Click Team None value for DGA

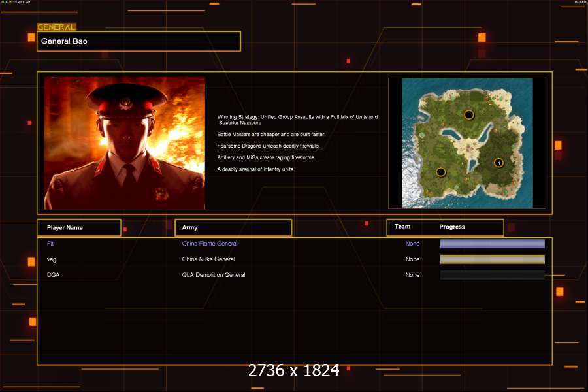click(412, 275)
